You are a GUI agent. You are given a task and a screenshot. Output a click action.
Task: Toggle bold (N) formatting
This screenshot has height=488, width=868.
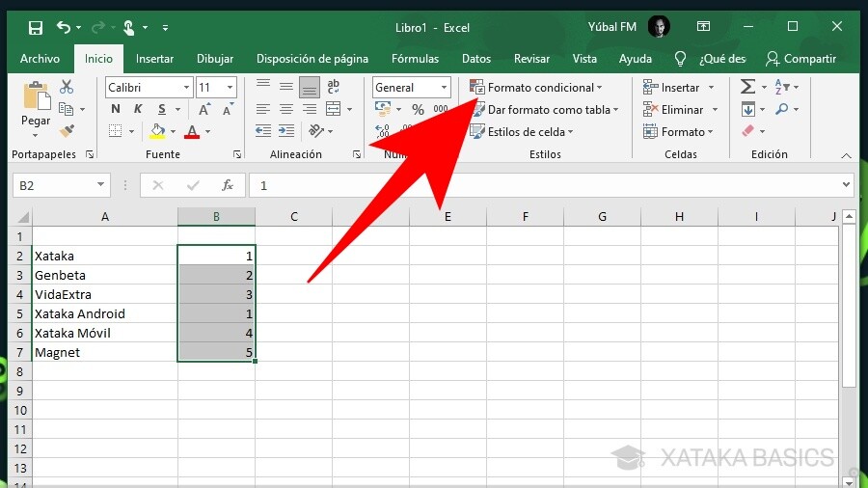115,109
